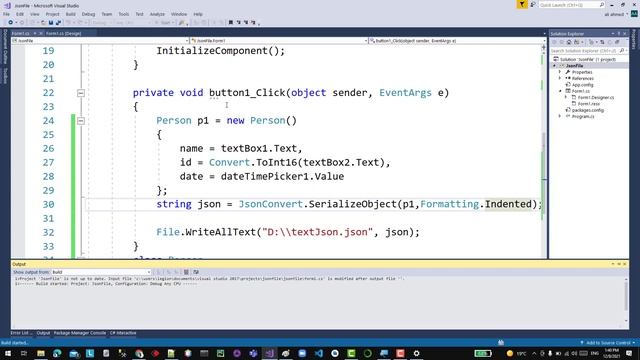Select App.config in Solution Explorer

click(582, 84)
